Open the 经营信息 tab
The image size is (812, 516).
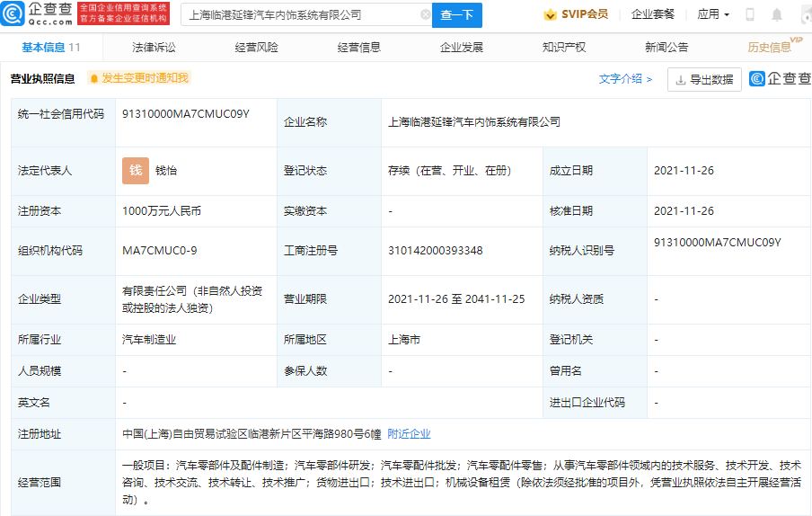(359, 47)
